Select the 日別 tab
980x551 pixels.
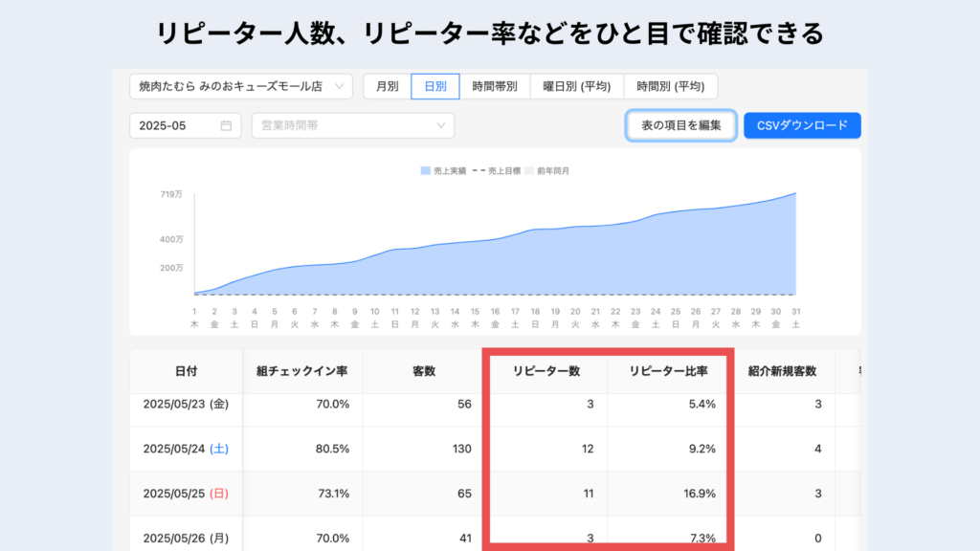click(435, 87)
